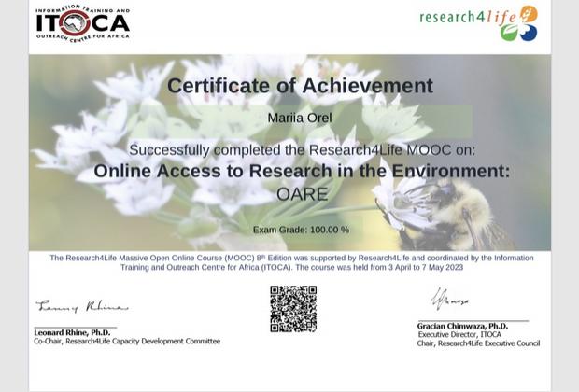Click the Co-Chair Capacity Development Committee title

[127, 342]
